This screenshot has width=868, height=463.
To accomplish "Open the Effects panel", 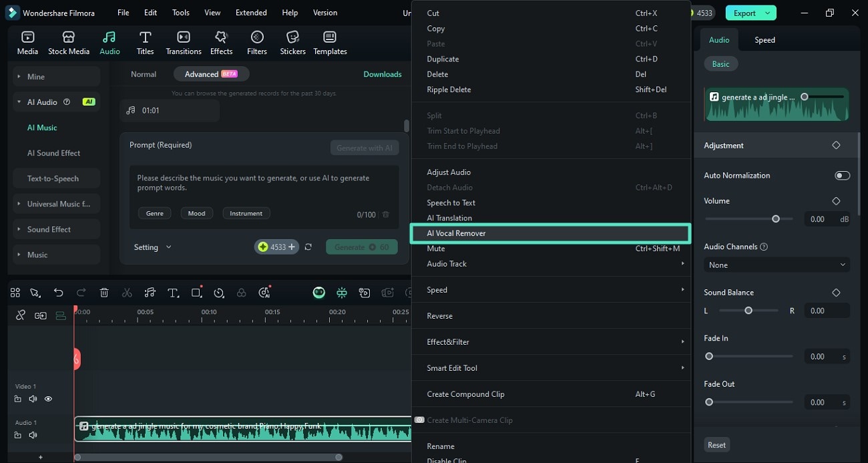I will tap(221, 43).
